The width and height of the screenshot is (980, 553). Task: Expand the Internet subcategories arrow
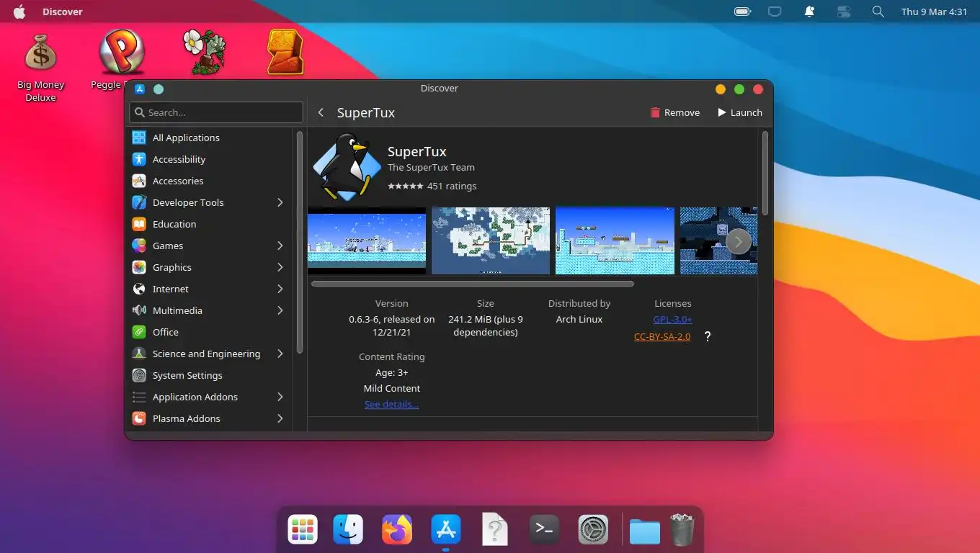tap(280, 289)
